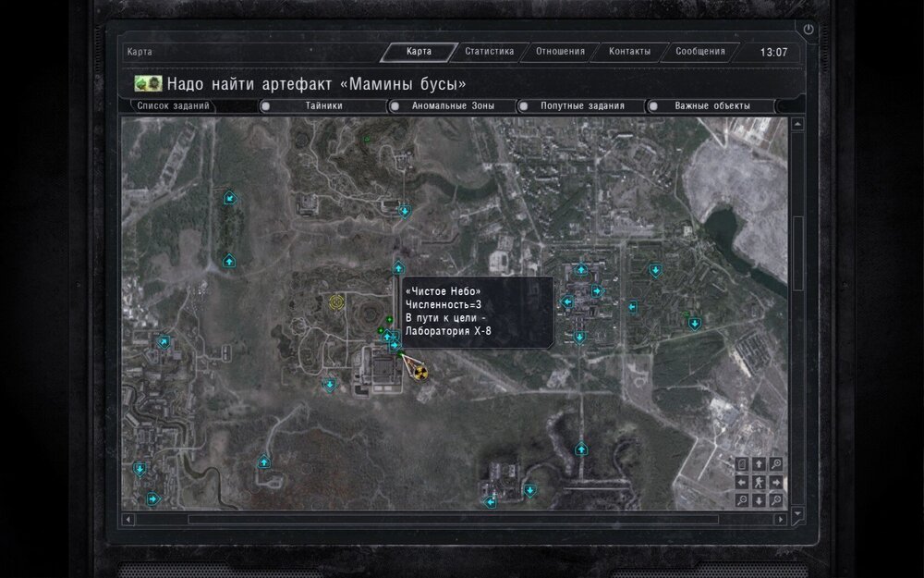Zoom out with the minus magnifier icon

(x=742, y=500)
